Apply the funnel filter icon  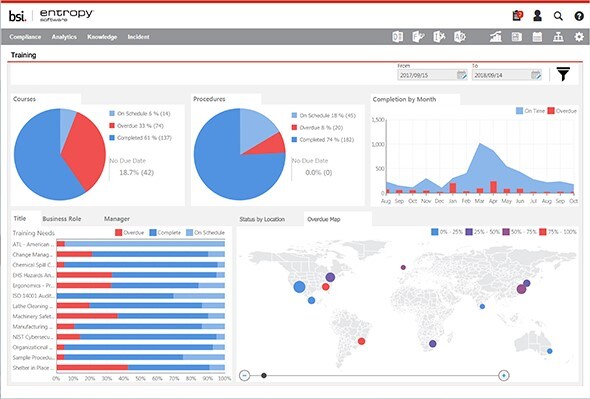[x=563, y=74]
